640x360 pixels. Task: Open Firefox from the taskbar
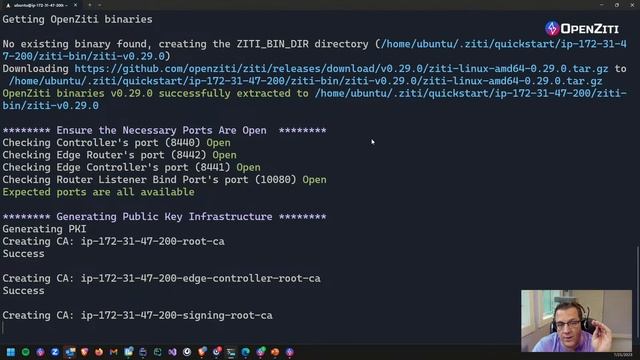coord(99,352)
